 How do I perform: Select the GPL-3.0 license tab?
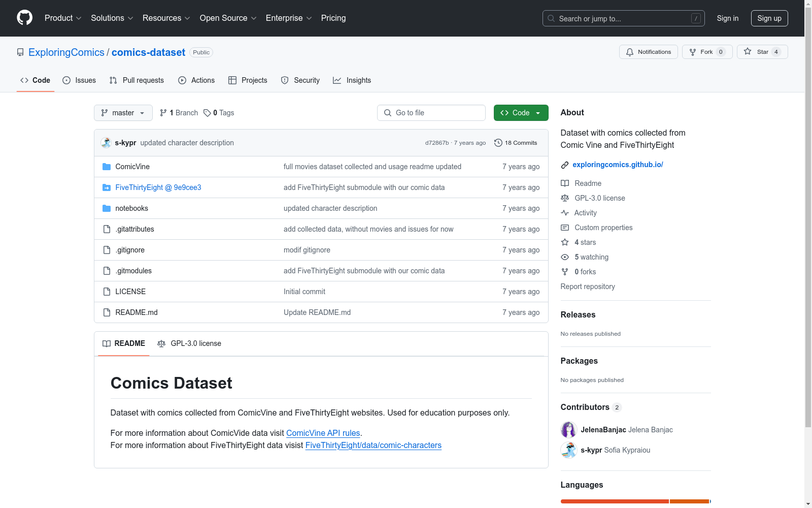(189, 343)
